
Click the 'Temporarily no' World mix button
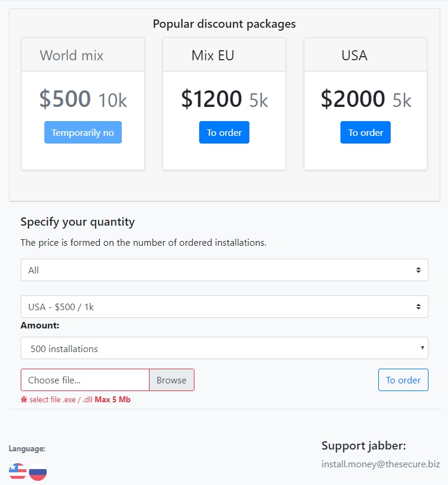(x=83, y=132)
